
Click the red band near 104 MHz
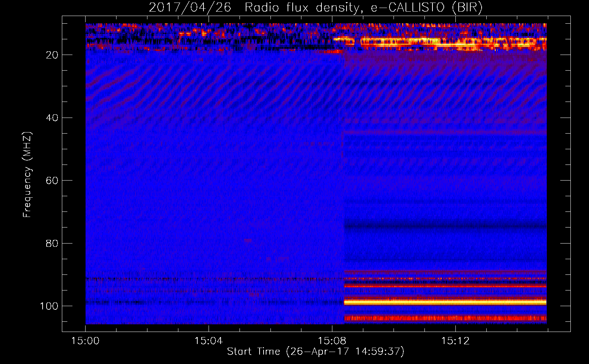[x=445, y=318]
